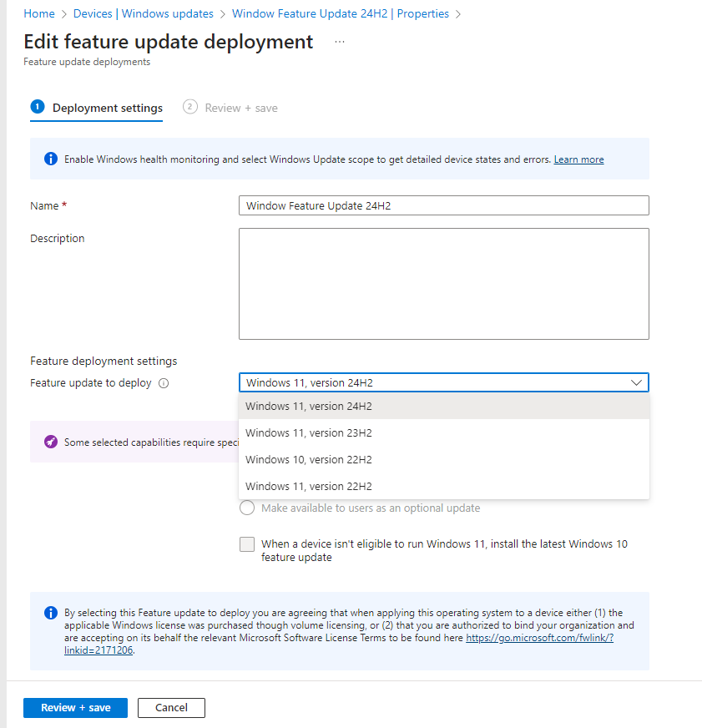
Task: Click the Cancel button
Action: pyautogui.click(x=171, y=708)
